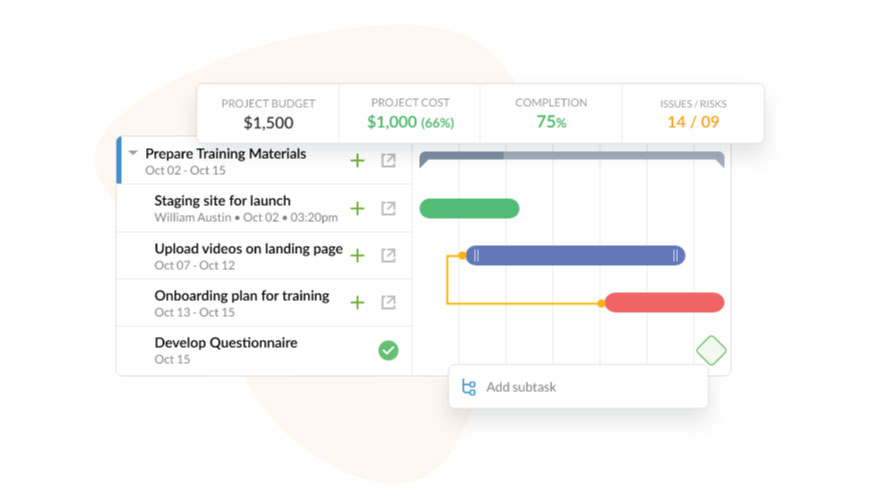Select the green diamond milestone marker

(x=711, y=351)
